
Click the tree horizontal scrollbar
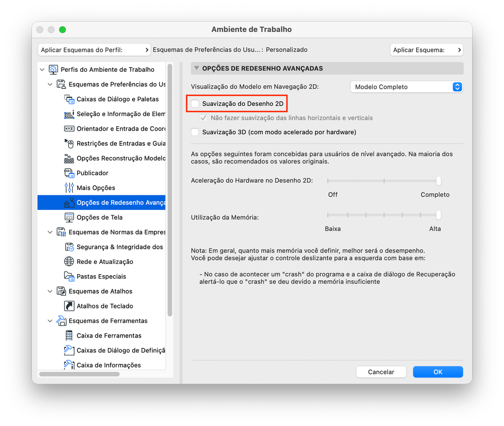pyautogui.click(x=79, y=374)
